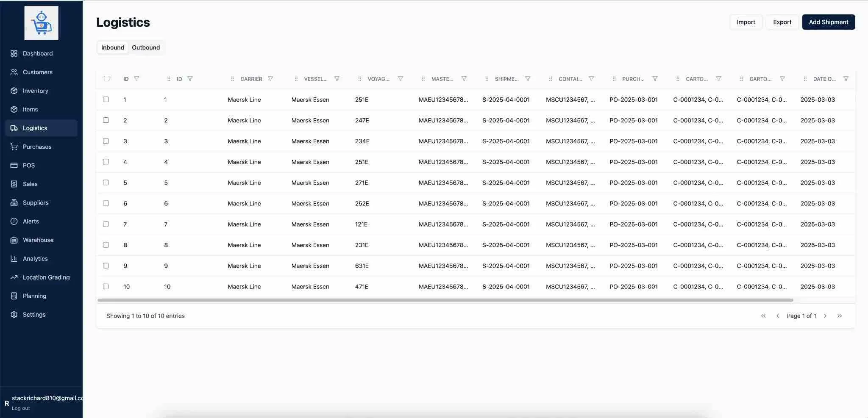This screenshot has width=868, height=418.
Task: Select the Warehouse sidebar icon
Action: 13,240
